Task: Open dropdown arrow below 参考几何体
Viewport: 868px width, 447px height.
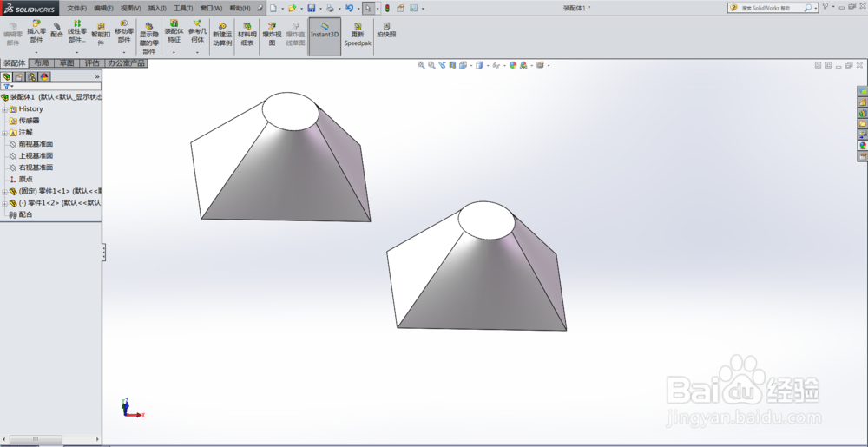Action: (197, 52)
